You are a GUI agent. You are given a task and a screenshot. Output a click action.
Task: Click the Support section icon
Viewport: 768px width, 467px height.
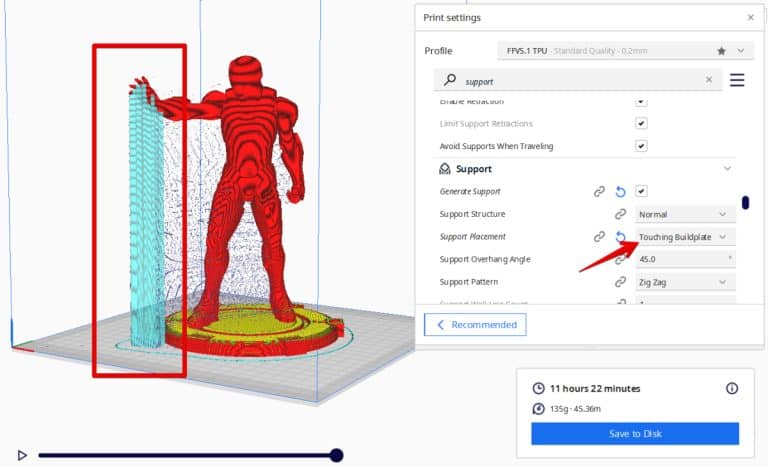(x=445, y=169)
